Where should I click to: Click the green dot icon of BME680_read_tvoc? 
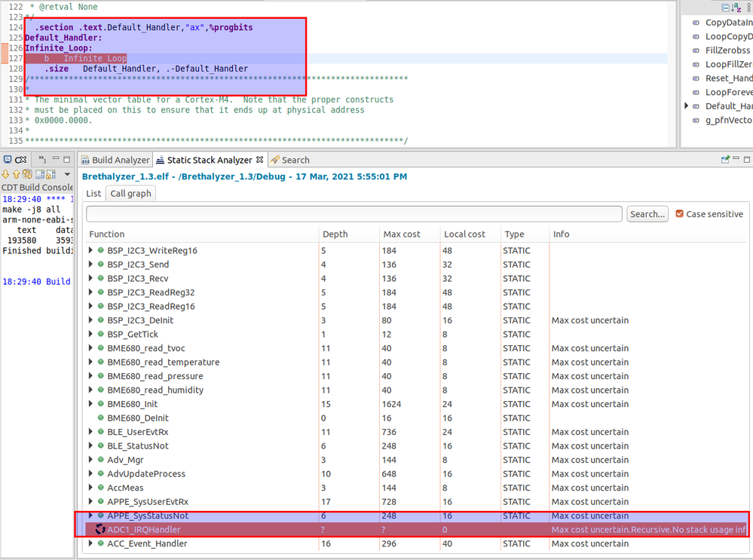pyautogui.click(x=101, y=347)
